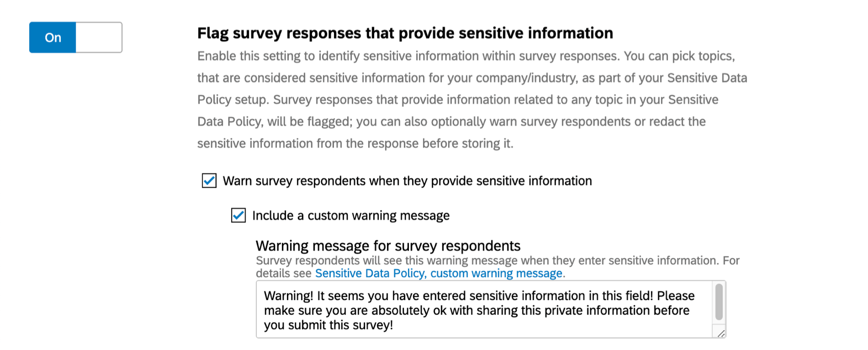The width and height of the screenshot is (868, 350).
Task: Re-check the include custom warning checkbox
Action: click(x=237, y=215)
